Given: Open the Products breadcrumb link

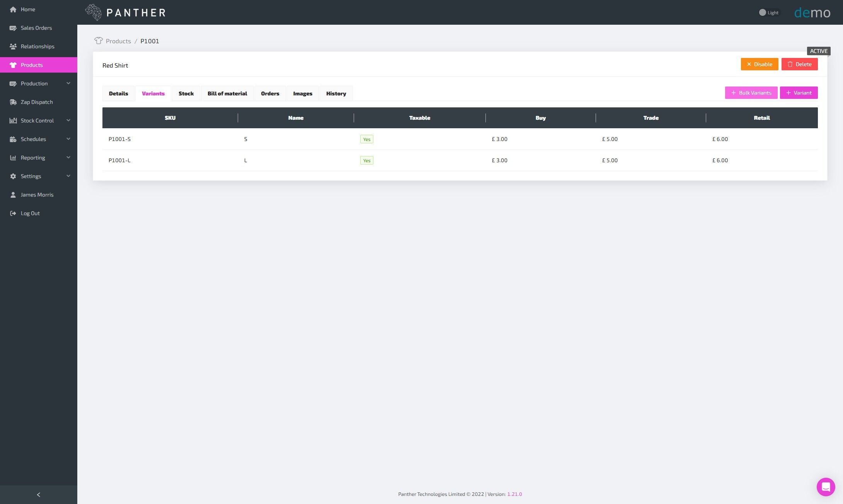Looking at the screenshot, I should click(x=118, y=41).
